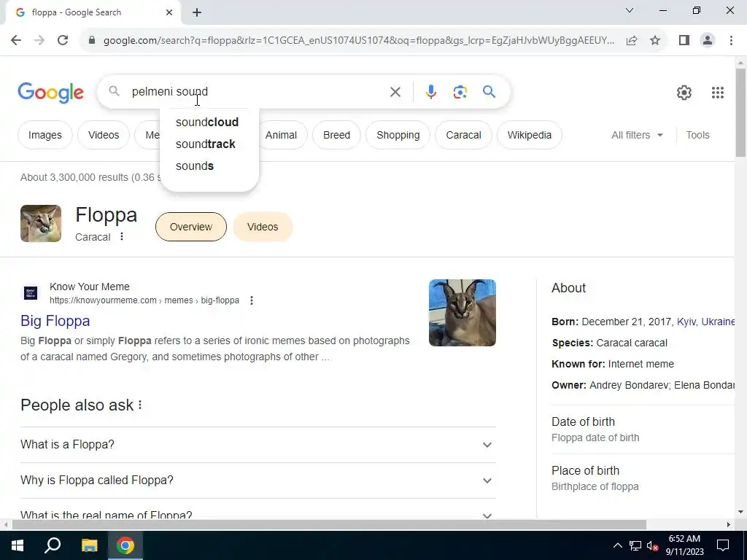Screen dimensions: 747x560
Task: Expand 'Why is Floppa called Floppa?'
Action: (258, 481)
